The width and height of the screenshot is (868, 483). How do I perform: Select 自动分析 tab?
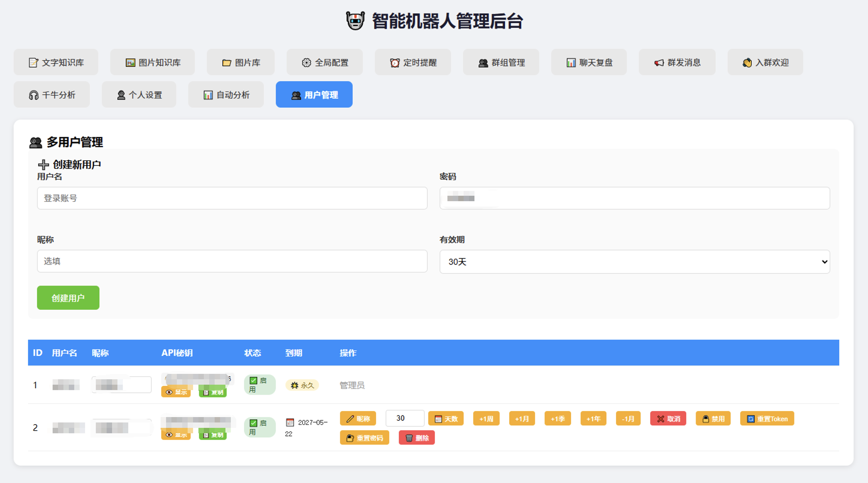tap(226, 95)
